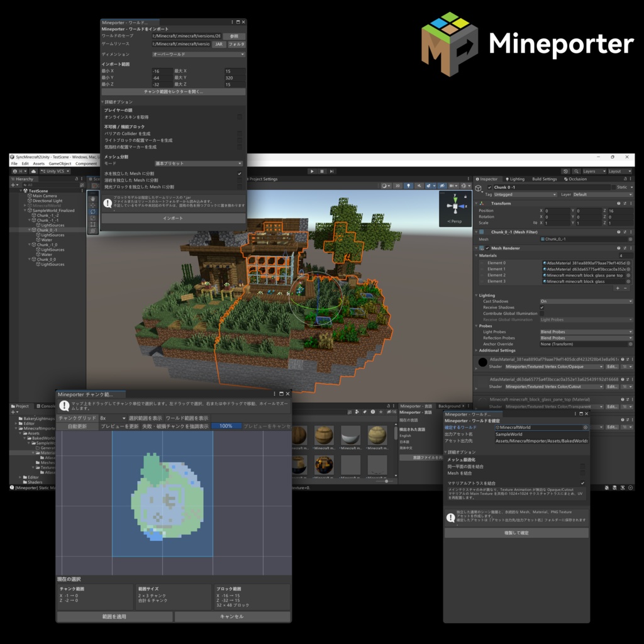
Task: Open the Layer Default dropdown
Action: [602, 195]
